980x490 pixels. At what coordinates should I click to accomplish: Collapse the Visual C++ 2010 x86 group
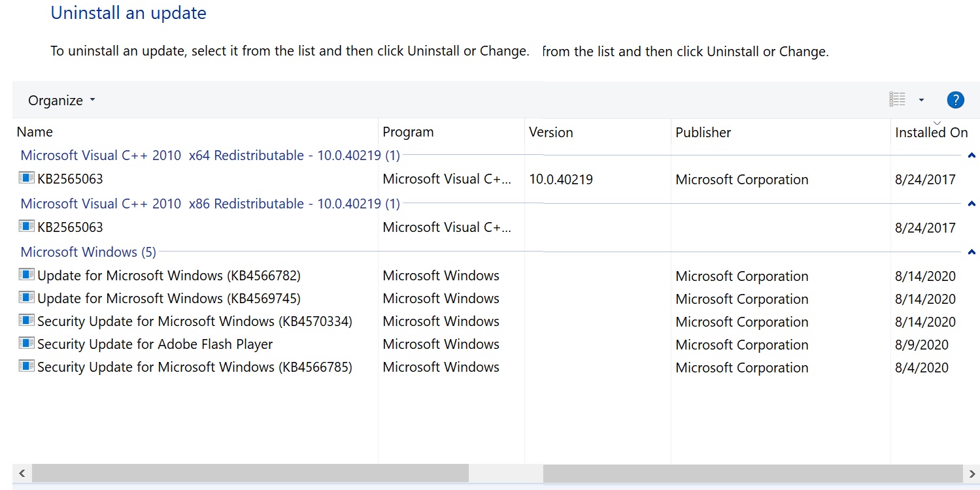click(x=972, y=204)
